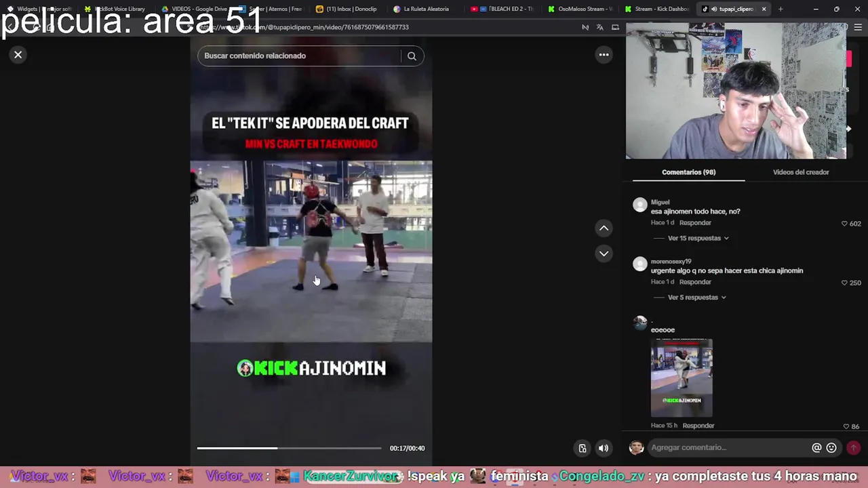Image resolution: width=868 pixels, height=488 pixels.
Task: Open morenosexy19's profile avatar
Action: pos(640,264)
